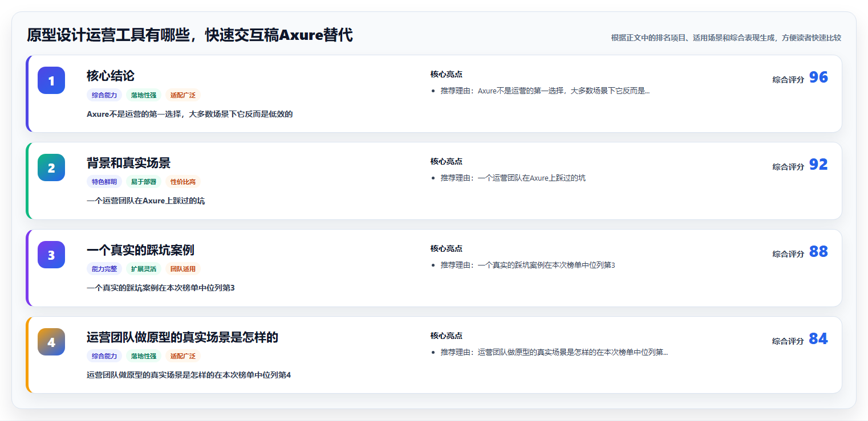Click 推荐理由 bullet in rank 4 card
This screenshot has height=421, width=868.
tap(554, 352)
